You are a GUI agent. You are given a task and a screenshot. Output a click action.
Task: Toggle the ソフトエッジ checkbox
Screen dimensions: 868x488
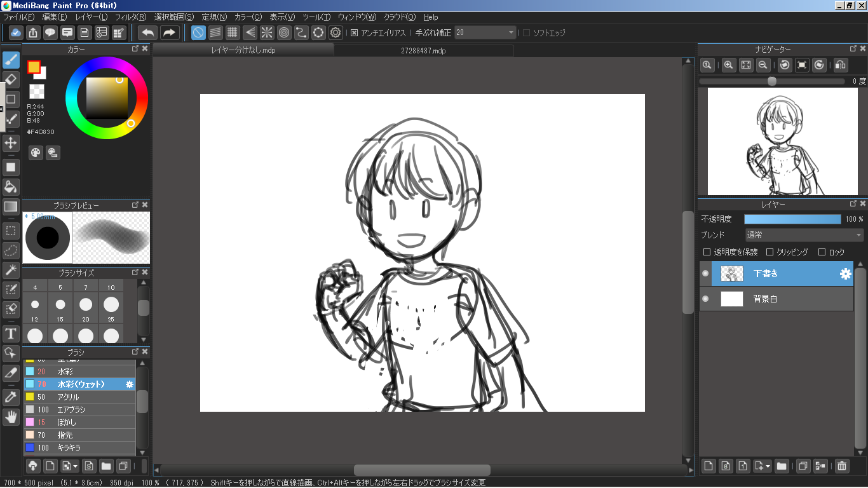(x=526, y=32)
